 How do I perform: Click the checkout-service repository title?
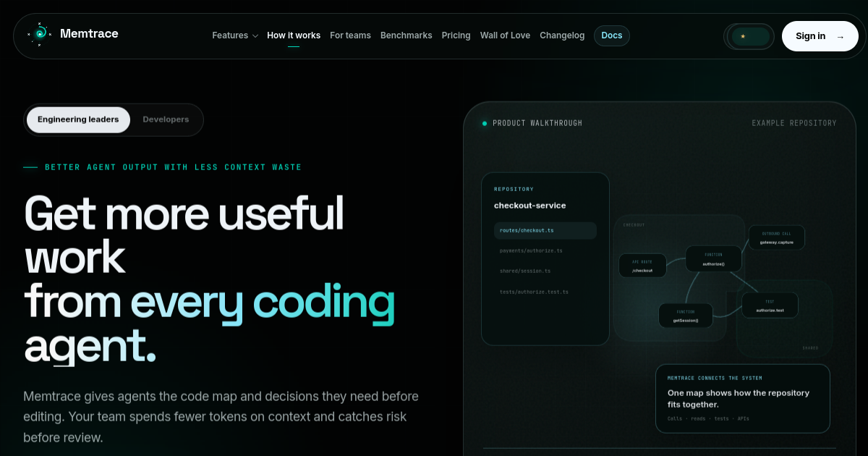coord(530,206)
